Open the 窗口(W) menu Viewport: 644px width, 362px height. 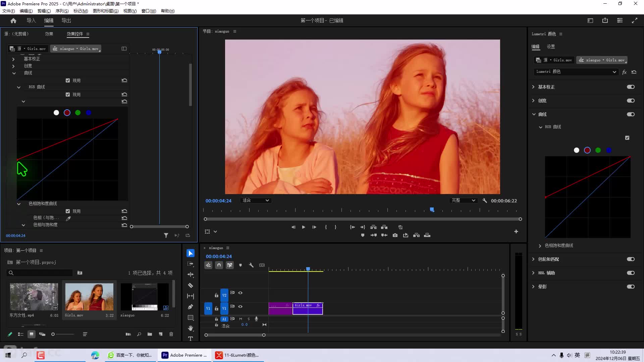click(x=149, y=11)
